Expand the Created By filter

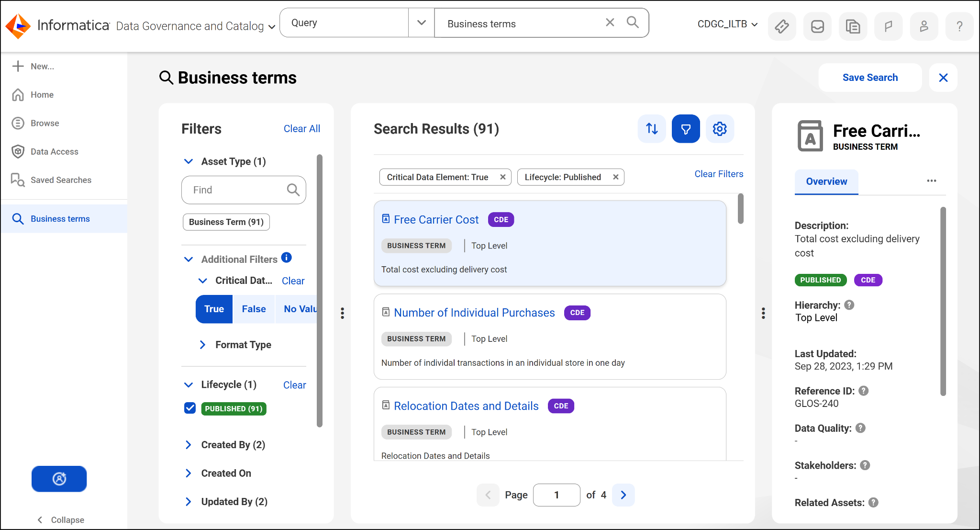tap(189, 445)
